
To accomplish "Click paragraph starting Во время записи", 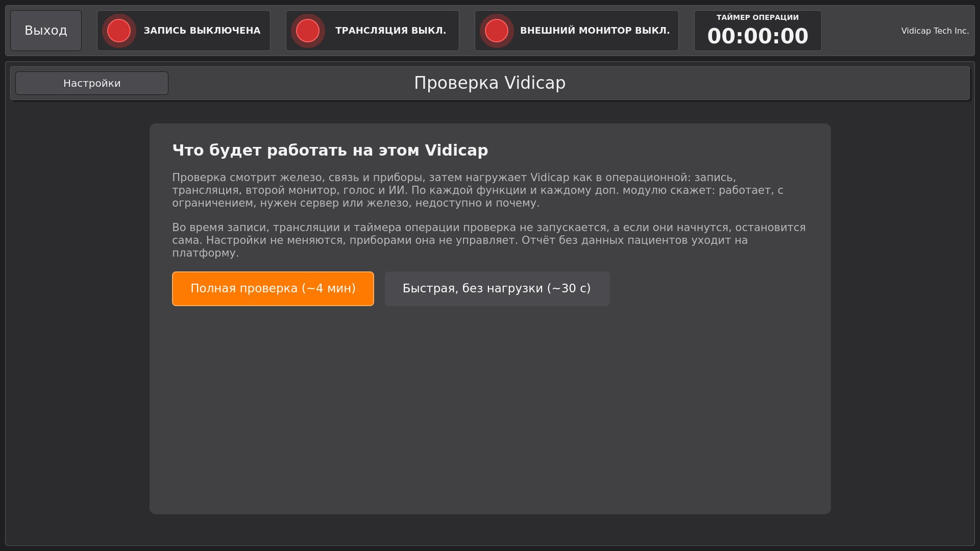I will pyautogui.click(x=489, y=240).
